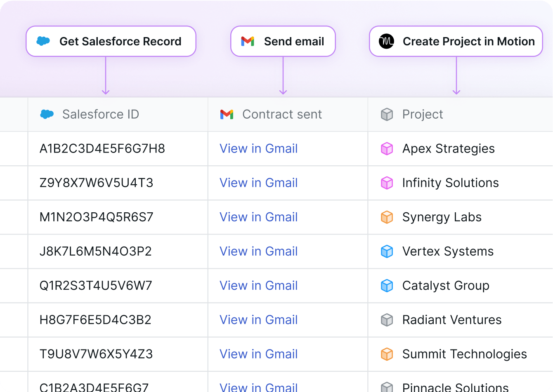The image size is (553, 392).
Task: Select the Vertex Systems project name
Action: (448, 251)
